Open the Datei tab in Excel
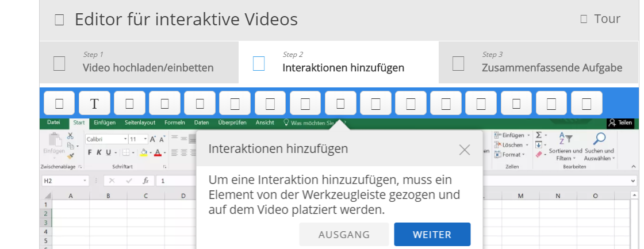644x249 pixels. click(53, 122)
